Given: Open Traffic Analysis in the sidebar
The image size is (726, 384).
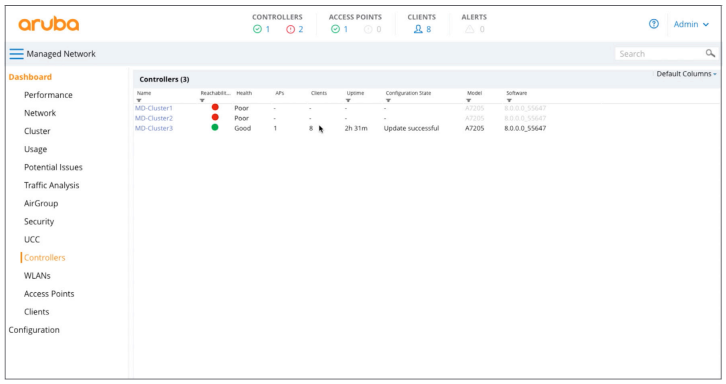Looking at the screenshot, I should click(51, 185).
